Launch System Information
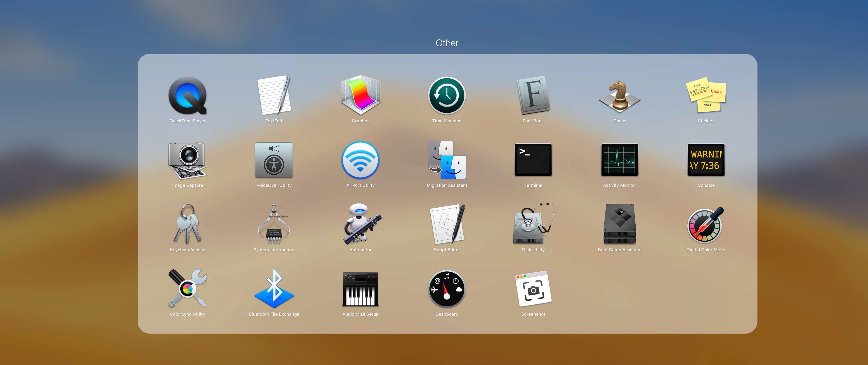This screenshot has width=868, height=365. click(274, 224)
